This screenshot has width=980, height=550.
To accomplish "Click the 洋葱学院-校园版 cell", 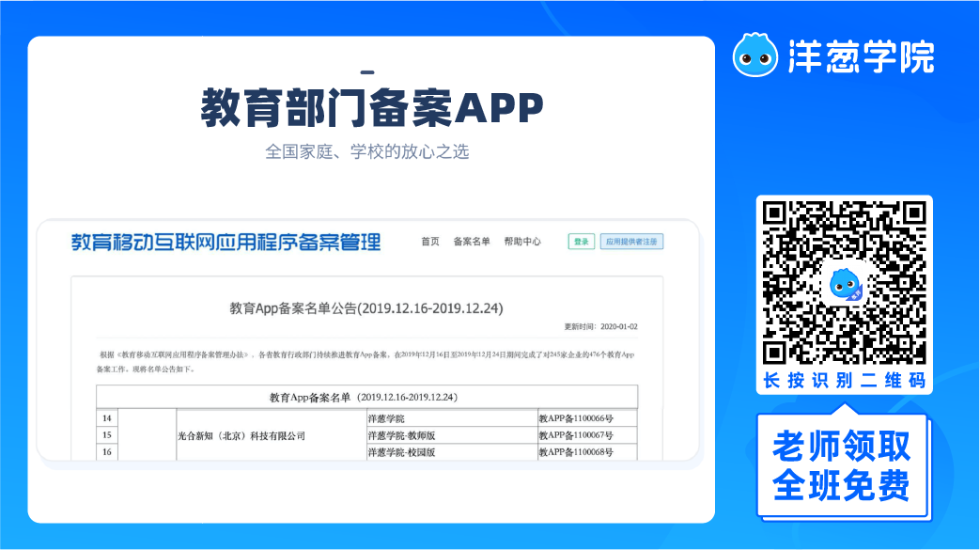I will (x=452, y=452).
